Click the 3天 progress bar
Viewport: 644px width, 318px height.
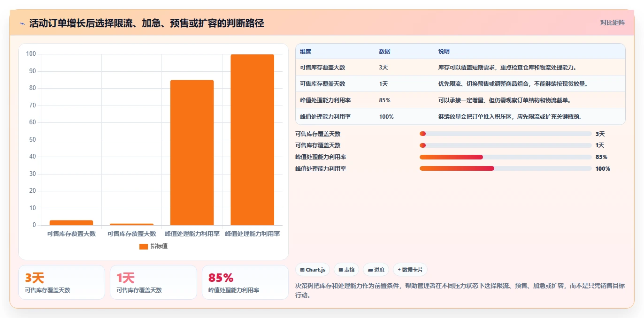[x=506, y=134]
